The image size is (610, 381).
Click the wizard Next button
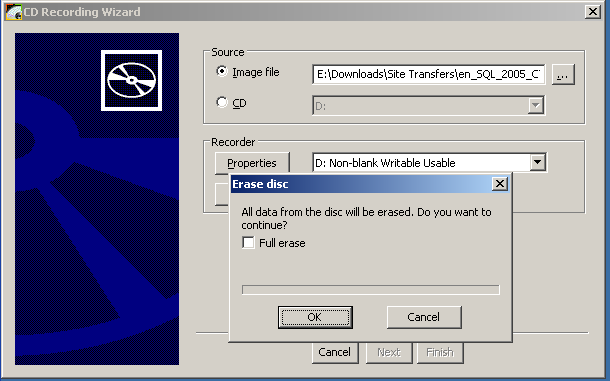[x=389, y=353]
